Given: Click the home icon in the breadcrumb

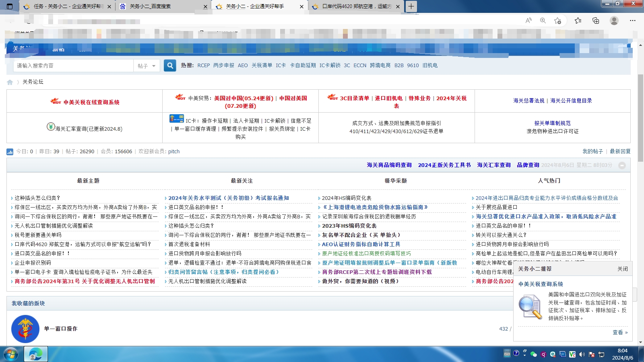Looking at the screenshot, I should point(10,82).
